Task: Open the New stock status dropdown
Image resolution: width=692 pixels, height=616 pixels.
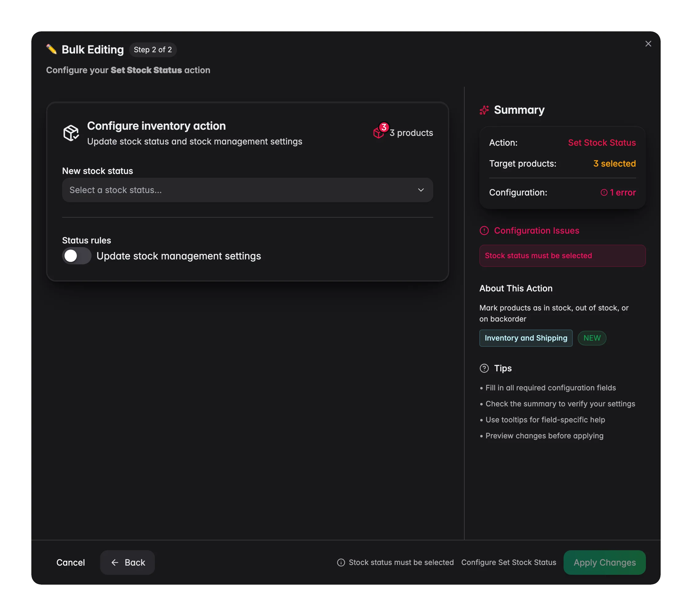Action: point(247,190)
